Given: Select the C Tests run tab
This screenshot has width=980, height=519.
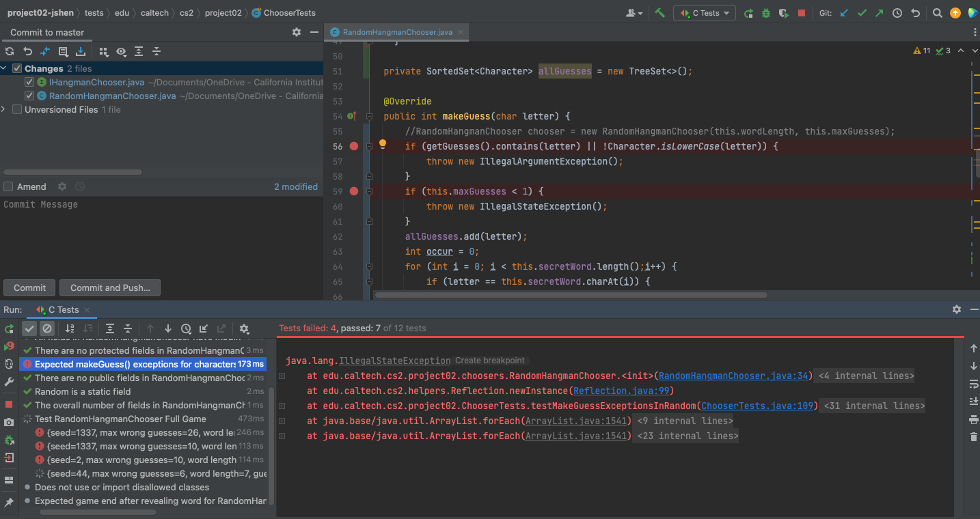Looking at the screenshot, I should 63,309.
